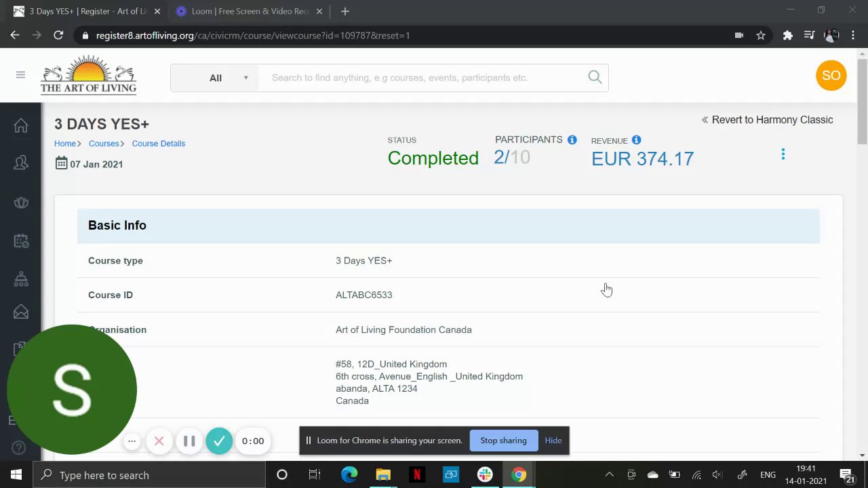Open the Home sidebar icon
Screen dimensions: 868x488
21,125
